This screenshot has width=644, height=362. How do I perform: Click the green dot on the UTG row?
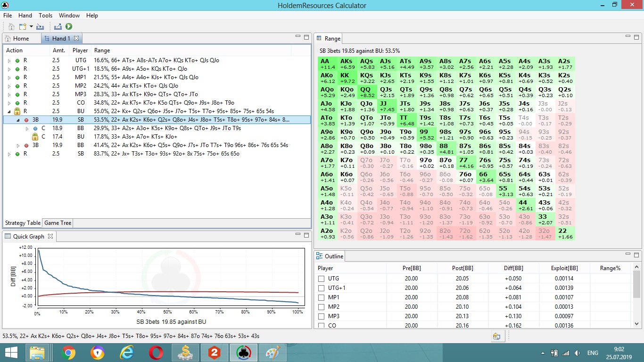(17, 60)
